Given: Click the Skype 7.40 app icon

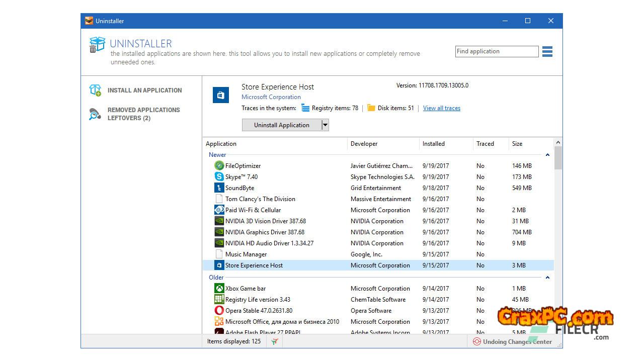Looking at the screenshot, I should click(219, 177).
